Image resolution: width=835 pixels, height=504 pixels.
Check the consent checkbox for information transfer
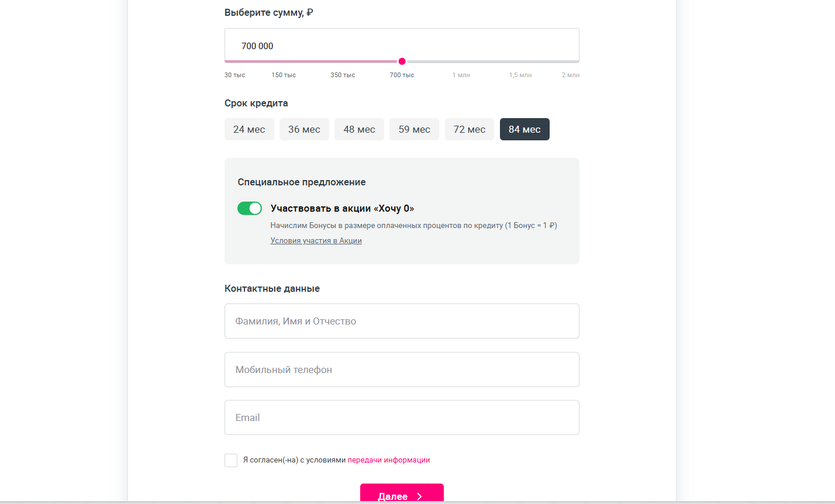point(231,460)
